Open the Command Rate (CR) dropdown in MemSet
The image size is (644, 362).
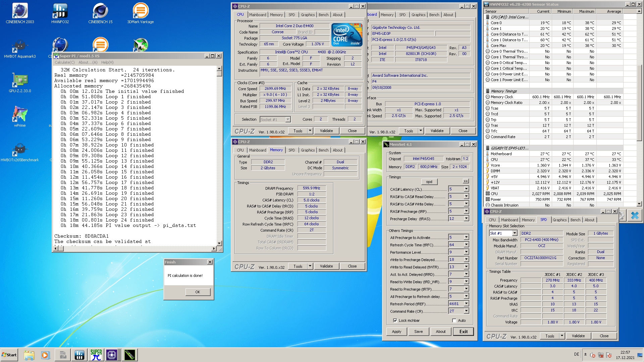466,311
